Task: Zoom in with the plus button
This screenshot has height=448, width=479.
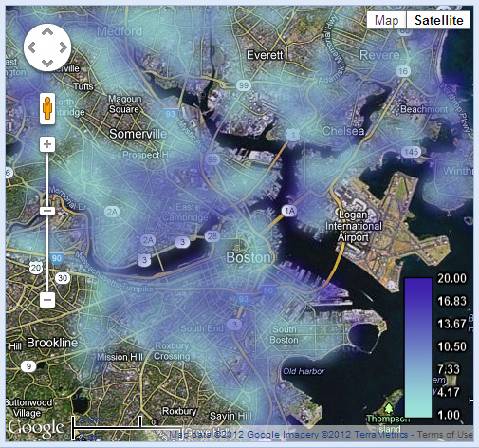Action: tap(47, 144)
